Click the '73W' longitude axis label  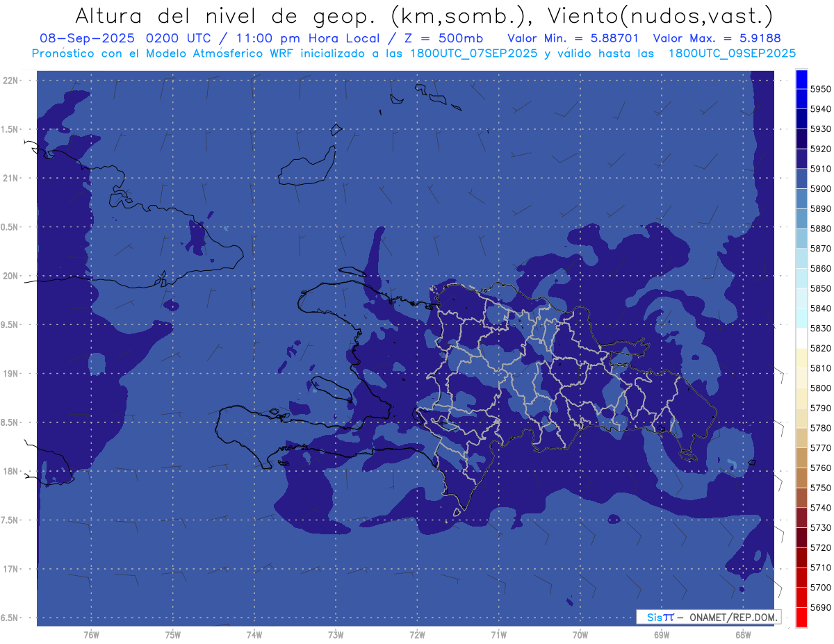point(336,635)
